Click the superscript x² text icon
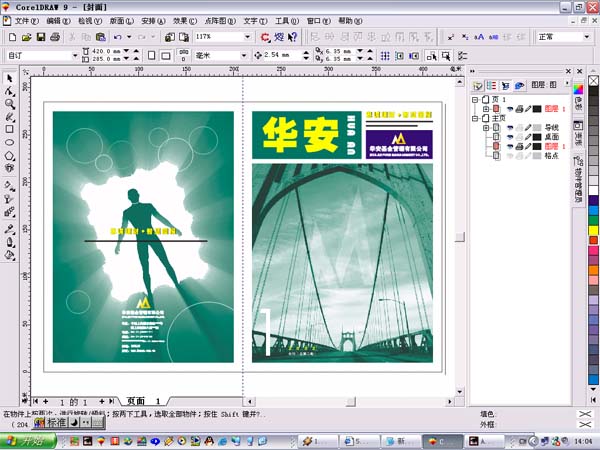 pos(451,37)
